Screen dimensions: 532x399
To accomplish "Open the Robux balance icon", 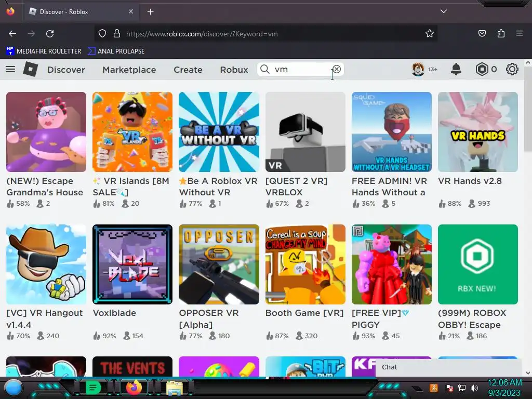I will click(482, 69).
